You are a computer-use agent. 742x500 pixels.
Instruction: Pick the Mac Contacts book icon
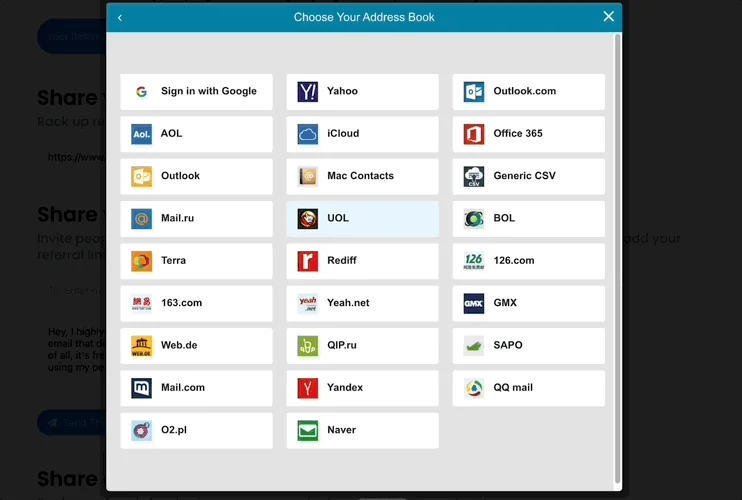(x=308, y=176)
